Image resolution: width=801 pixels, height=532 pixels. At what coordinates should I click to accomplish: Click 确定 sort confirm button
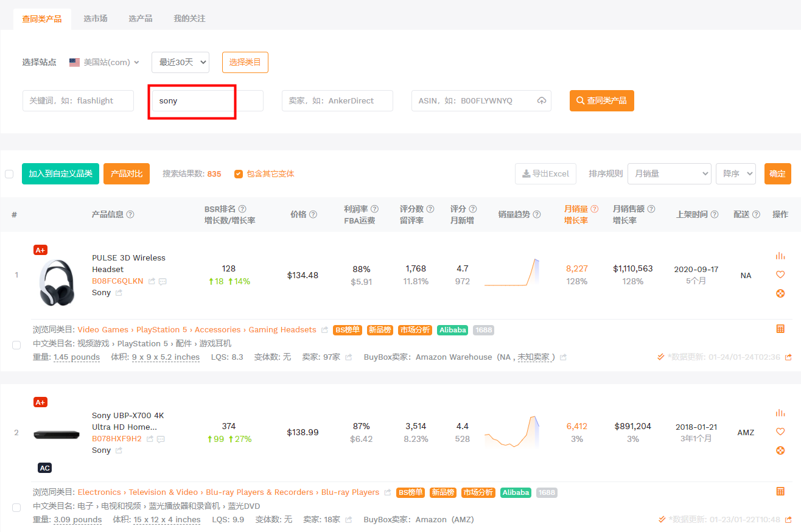[778, 173]
